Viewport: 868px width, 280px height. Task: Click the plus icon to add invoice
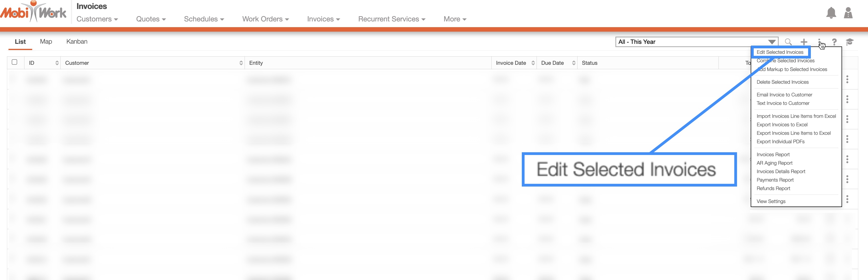point(804,42)
